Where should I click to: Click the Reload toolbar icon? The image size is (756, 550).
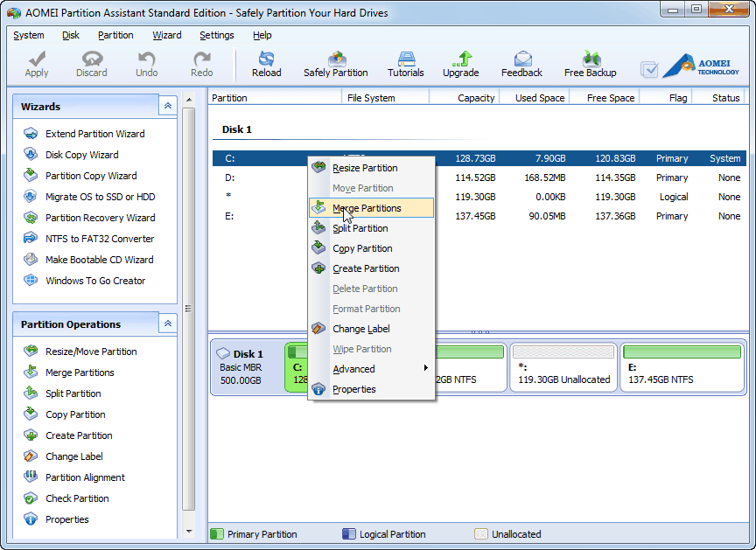(x=266, y=64)
